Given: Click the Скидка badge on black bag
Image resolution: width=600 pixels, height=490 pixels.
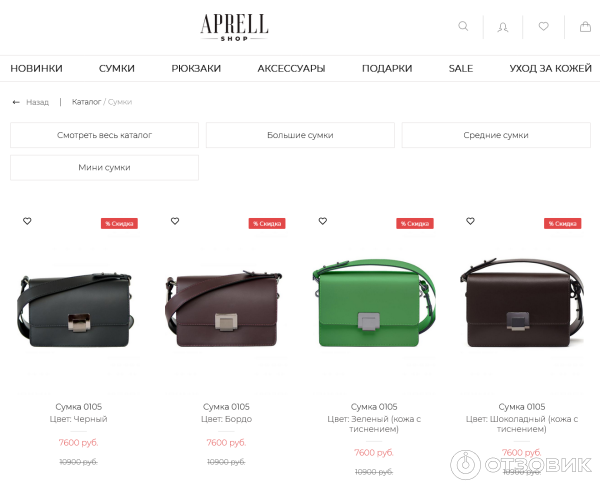Looking at the screenshot, I should tap(119, 223).
